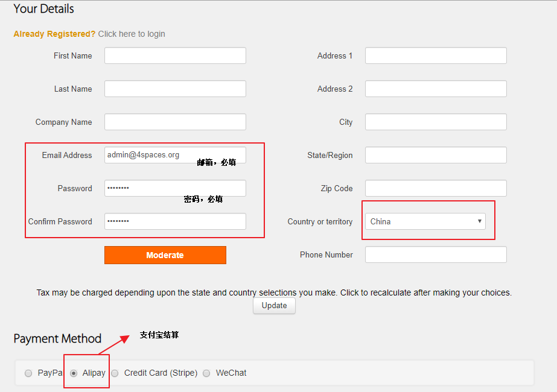Viewport: 557px width, 392px height.
Task: Click the Email Address field
Action: pyautogui.click(x=175, y=155)
